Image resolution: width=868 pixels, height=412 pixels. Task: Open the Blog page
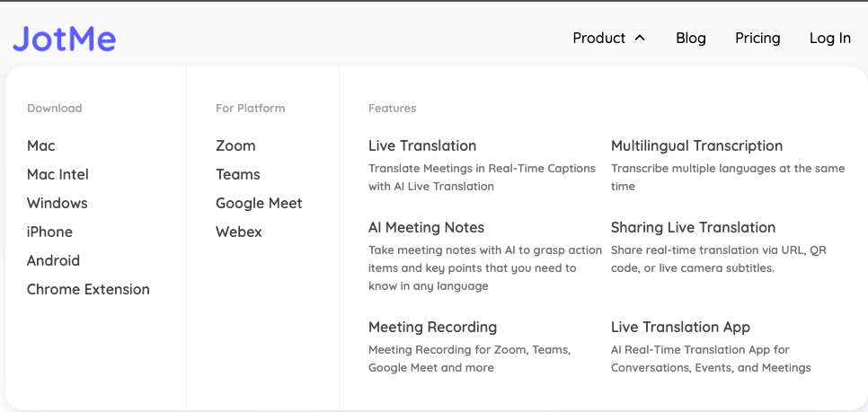point(691,39)
